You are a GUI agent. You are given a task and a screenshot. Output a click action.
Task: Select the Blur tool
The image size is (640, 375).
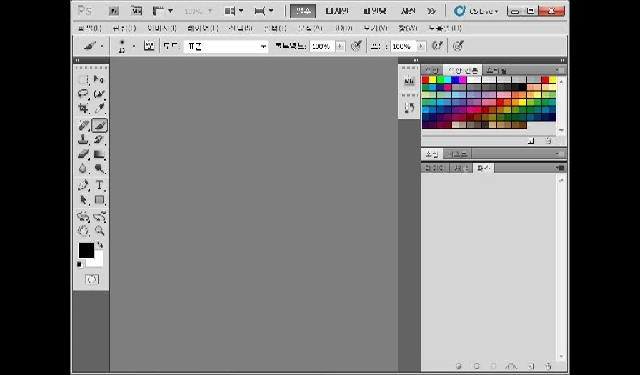83,168
